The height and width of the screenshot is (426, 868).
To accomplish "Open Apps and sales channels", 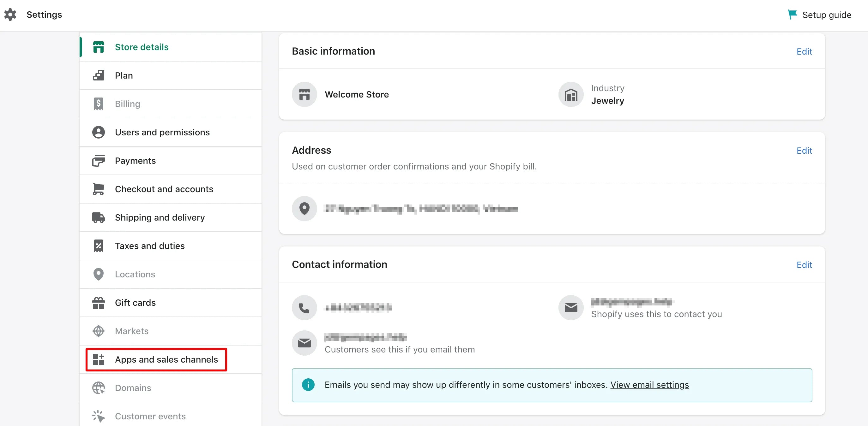I will pos(171,359).
